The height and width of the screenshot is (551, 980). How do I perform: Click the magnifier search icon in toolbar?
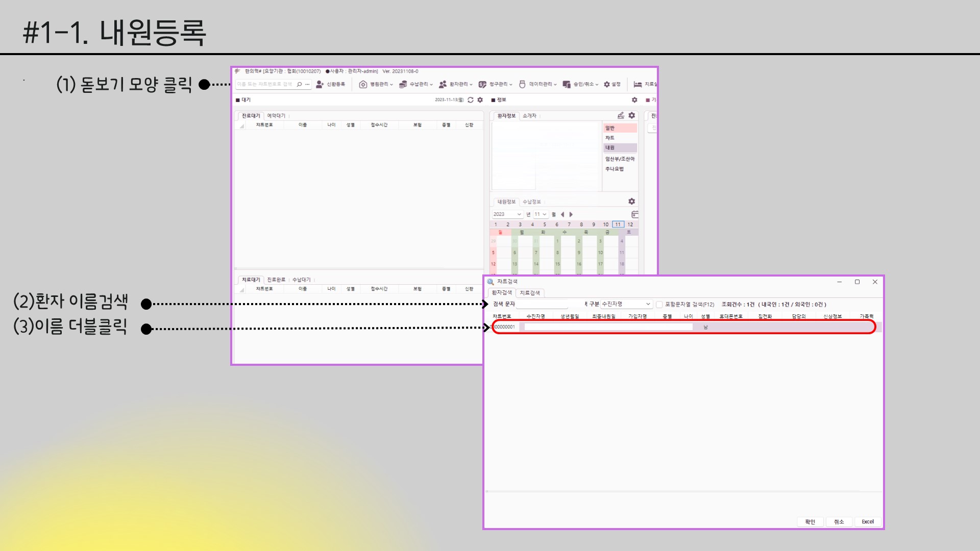click(x=299, y=84)
